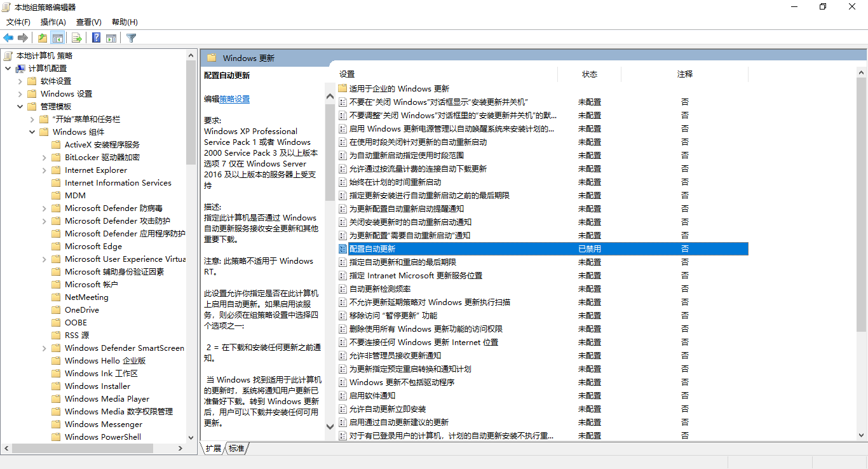Click the Forward arrow toolbar icon
Viewport: 868px width, 469px height.
(x=23, y=38)
